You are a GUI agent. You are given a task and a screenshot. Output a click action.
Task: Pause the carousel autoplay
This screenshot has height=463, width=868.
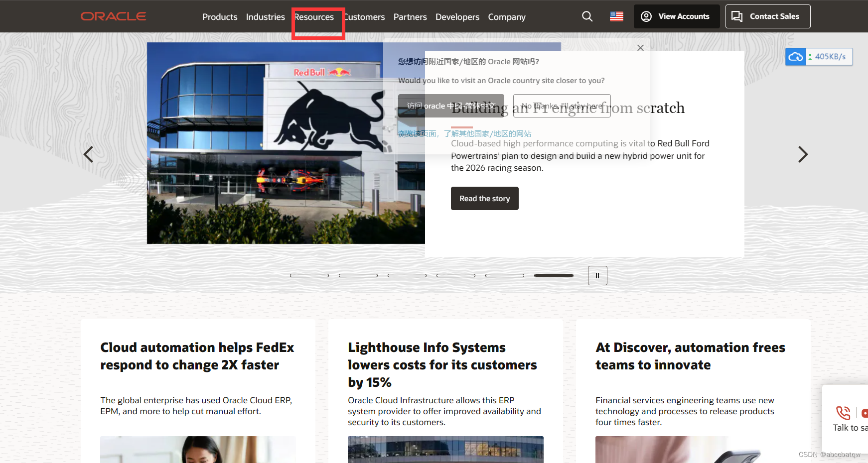tap(597, 275)
